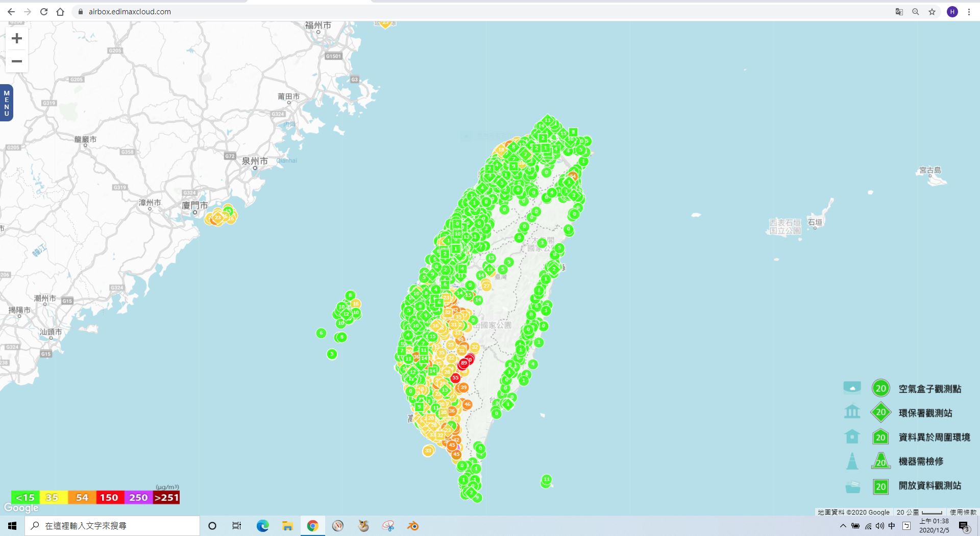980x536 pixels.
Task: Open the volume control in system tray
Action: pyautogui.click(x=880, y=526)
